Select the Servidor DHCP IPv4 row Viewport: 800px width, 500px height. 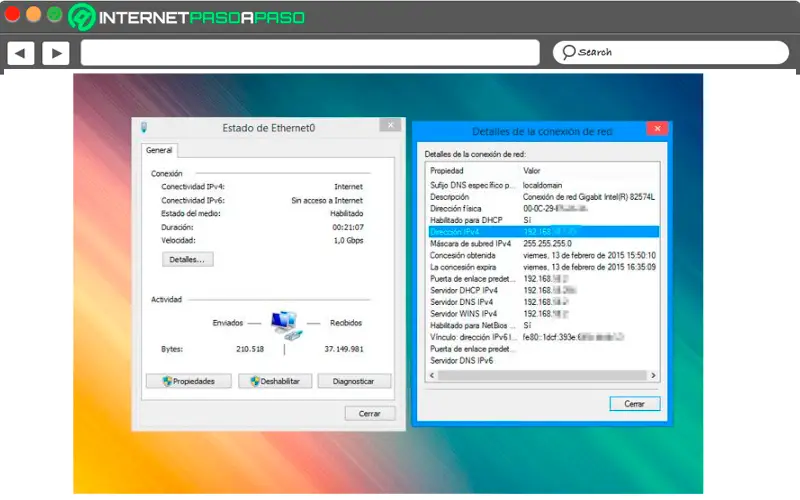pos(543,290)
